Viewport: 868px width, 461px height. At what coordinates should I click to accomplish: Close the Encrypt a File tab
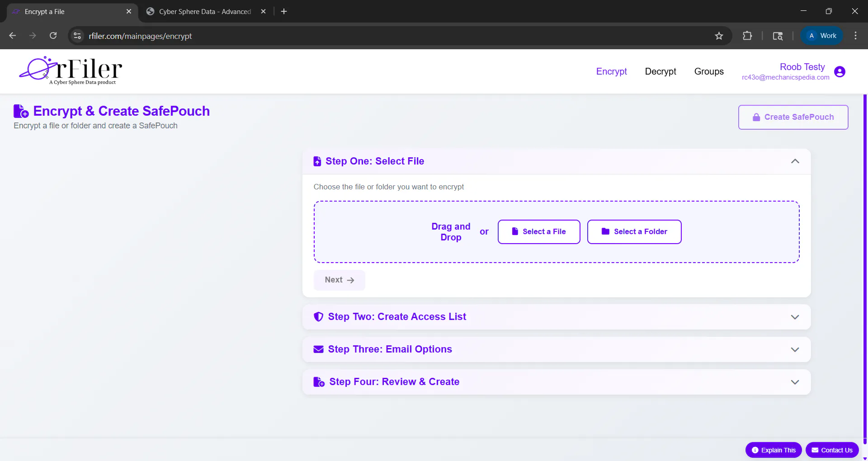click(x=129, y=11)
